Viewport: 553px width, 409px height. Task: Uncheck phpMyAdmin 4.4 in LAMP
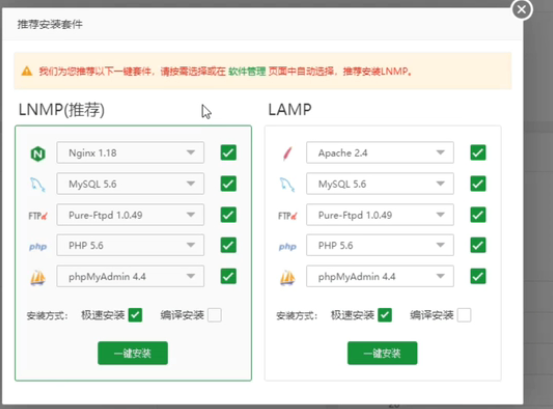click(478, 276)
